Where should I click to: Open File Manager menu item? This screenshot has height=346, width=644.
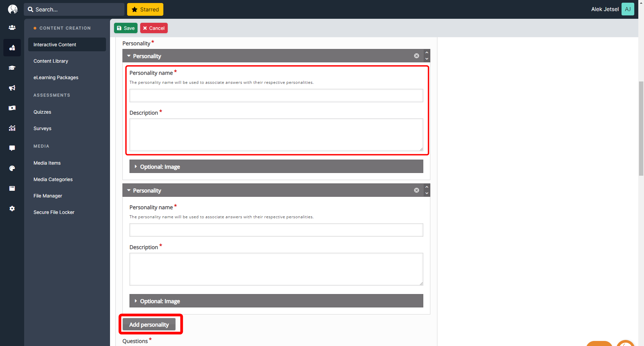67,196
